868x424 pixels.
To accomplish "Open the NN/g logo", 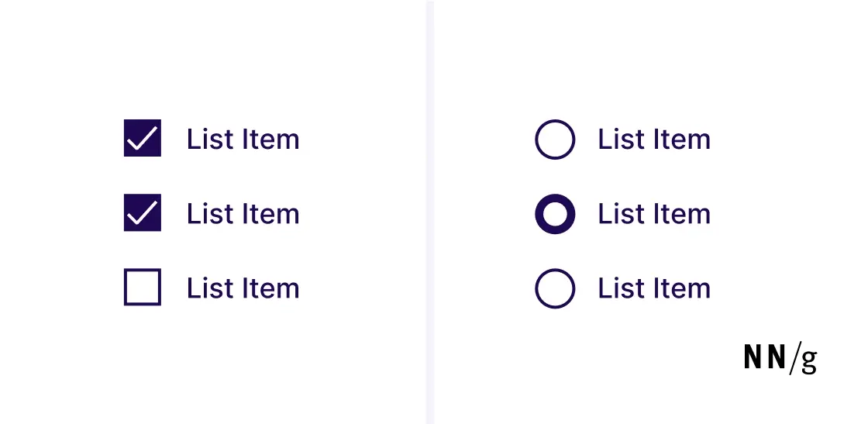I will [x=780, y=358].
